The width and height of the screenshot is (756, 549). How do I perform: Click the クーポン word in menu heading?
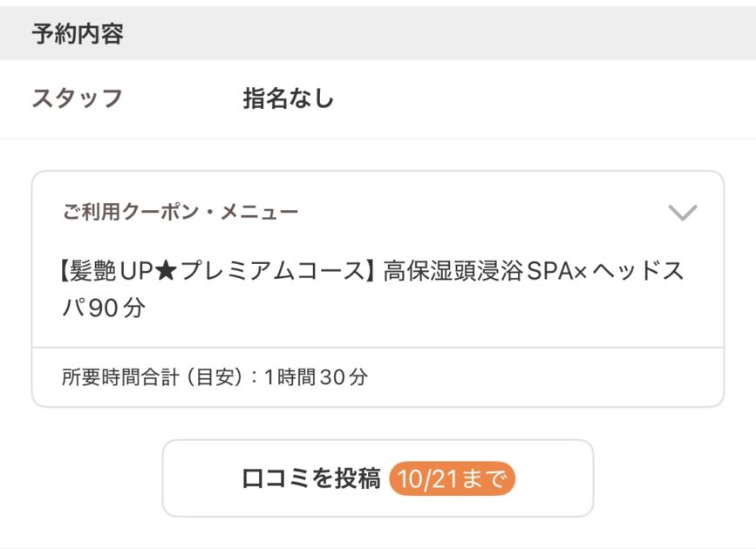click(150, 212)
